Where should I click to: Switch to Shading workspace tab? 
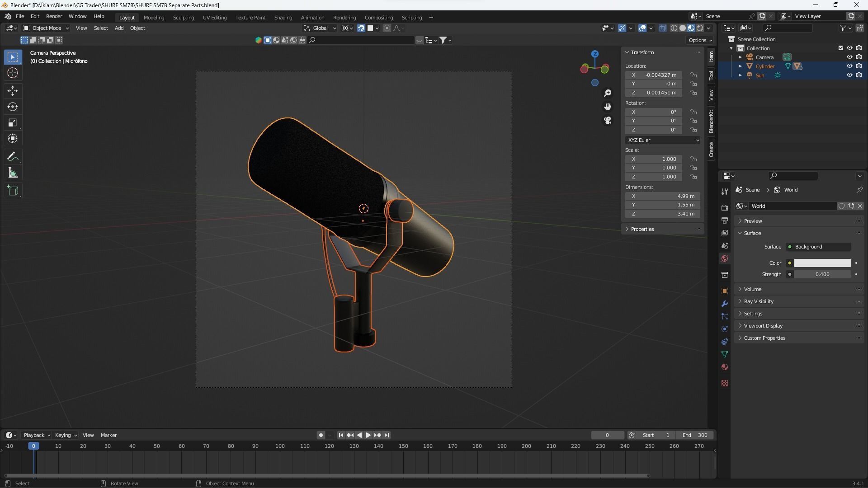point(283,18)
